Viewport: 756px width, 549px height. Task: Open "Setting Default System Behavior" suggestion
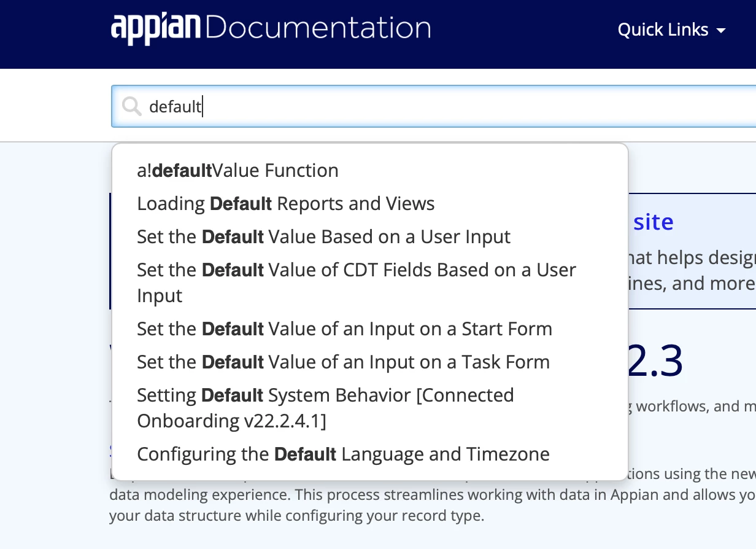(x=370, y=408)
